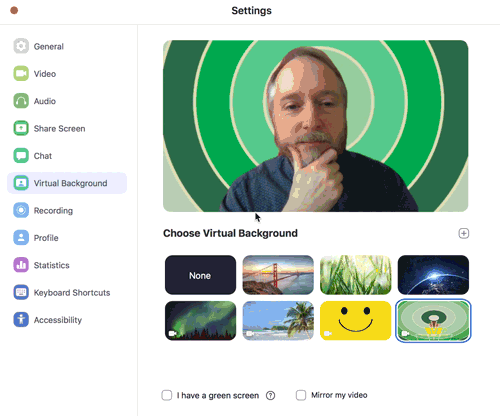Open Audio headphones icon

[x=21, y=101]
